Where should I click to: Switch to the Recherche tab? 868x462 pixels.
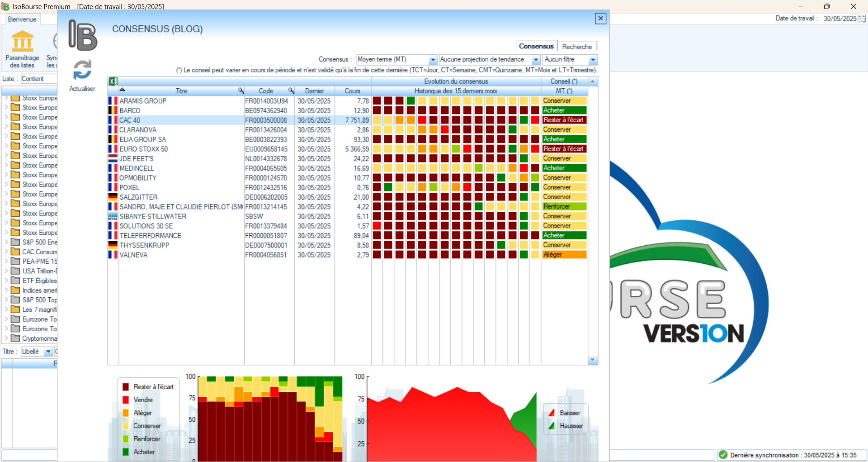click(x=577, y=47)
